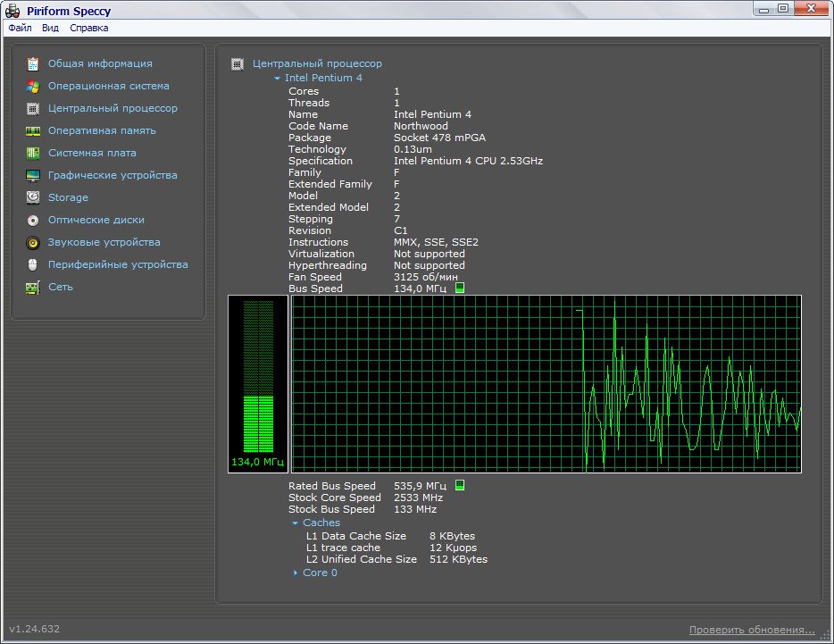
Task: Click the L1 Data Cache Size value 8 KBytes
Action: [453, 536]
